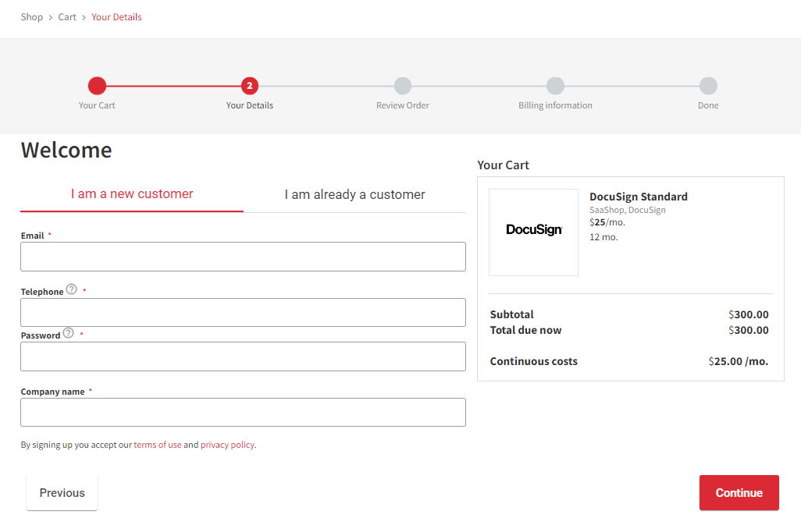
Task: Click the 'Review Order' step circle
Action: pyautogui.click(x=403, y=86)
